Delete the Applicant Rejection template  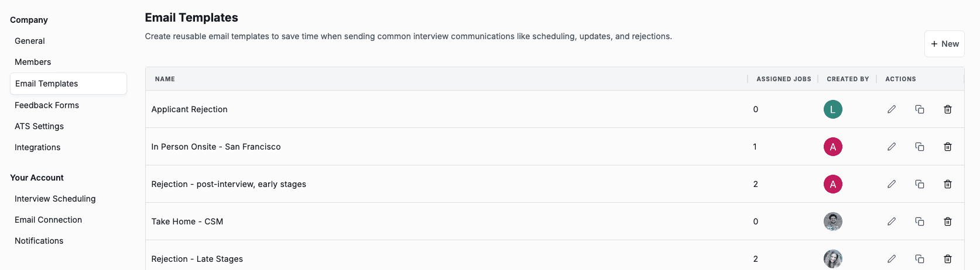coord(948,109)
